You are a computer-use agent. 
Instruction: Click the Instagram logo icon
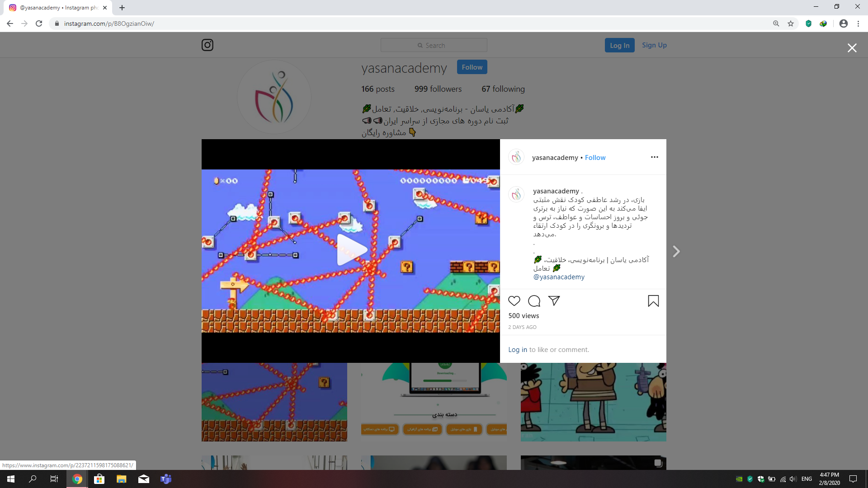(x=208, y=45)
